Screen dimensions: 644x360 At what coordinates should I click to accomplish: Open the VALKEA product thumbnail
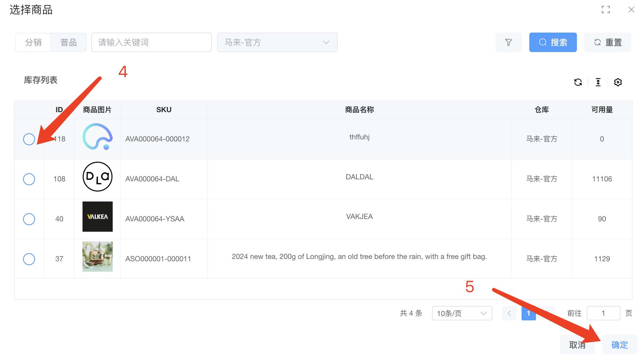[x=98, y=217]
